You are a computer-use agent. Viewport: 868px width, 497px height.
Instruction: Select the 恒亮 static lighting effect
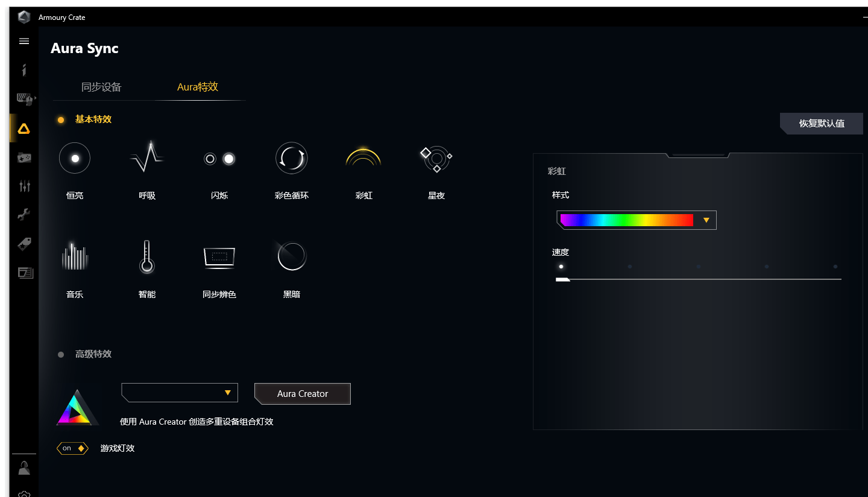pyautogui.click(x=75, y=159)
